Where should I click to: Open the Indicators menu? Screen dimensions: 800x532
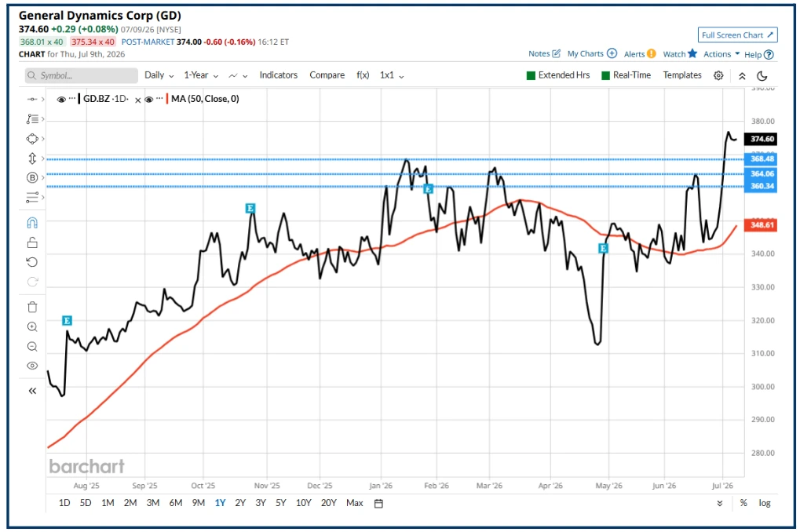278,75
